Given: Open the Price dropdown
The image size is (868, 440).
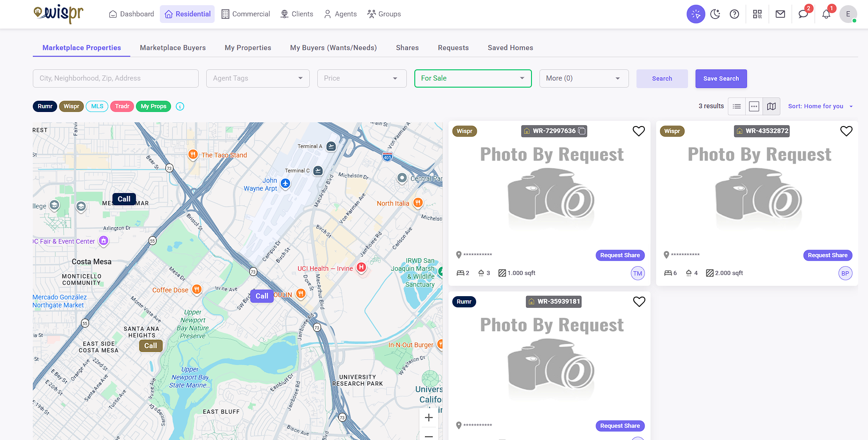Looking at the screenshot, I should pyautogui.click(x=362, y=78).
